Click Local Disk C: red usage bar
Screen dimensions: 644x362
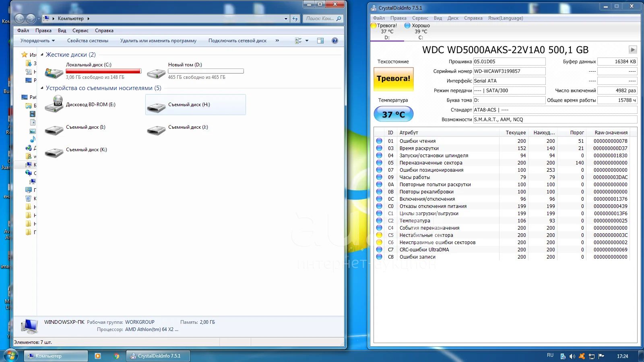[103, 71]
